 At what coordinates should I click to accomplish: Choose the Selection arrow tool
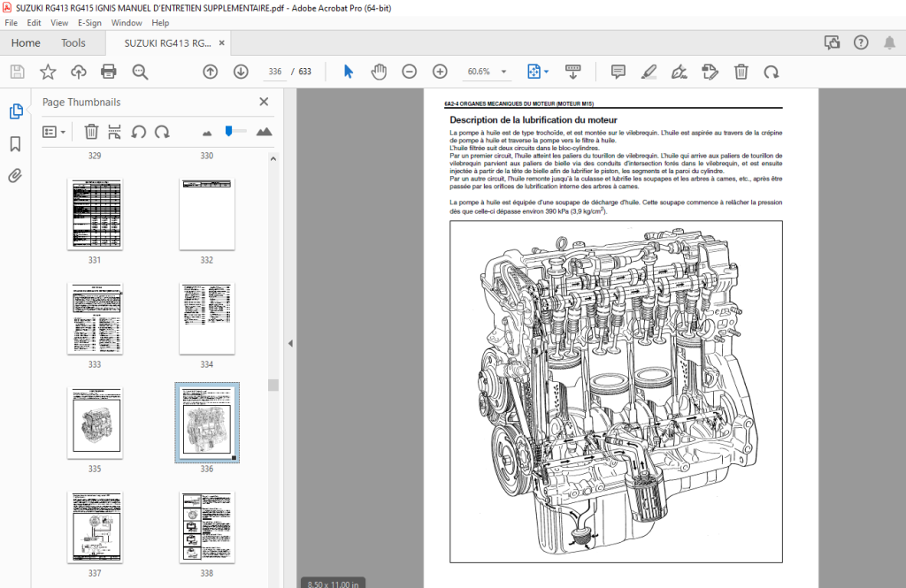[348, 72]
